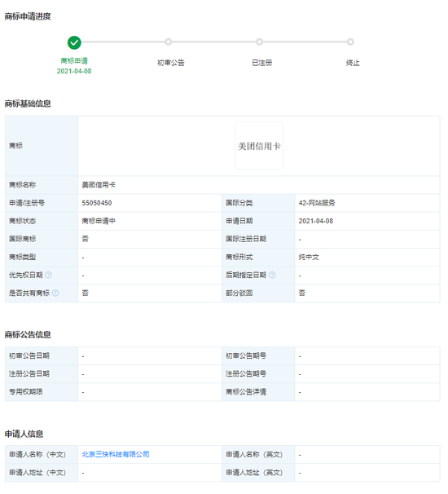448x494 pixels.
Task: Open applicant link 北京三快科技有限公司
Action: (x=116, y=454)
